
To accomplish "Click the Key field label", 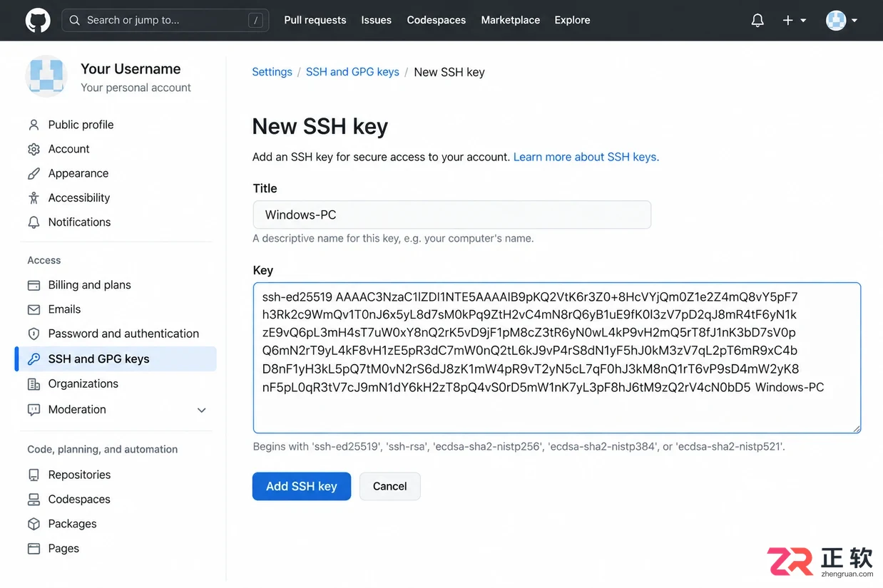I will pos(263,270).
